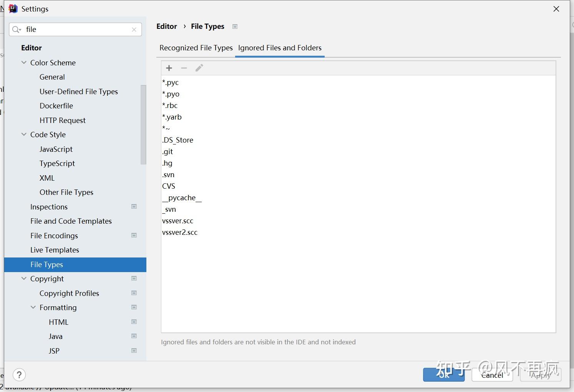Confirm settings with OK button
Viewport: 574px width, 392px height.
pos(444,375)
